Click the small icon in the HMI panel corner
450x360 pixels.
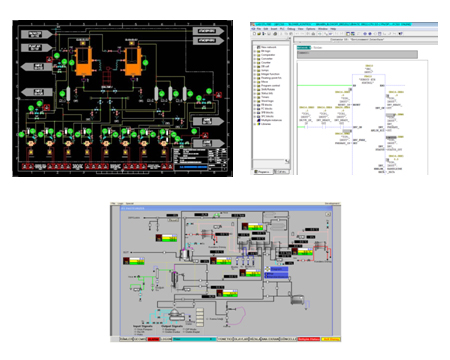point(328,214)
